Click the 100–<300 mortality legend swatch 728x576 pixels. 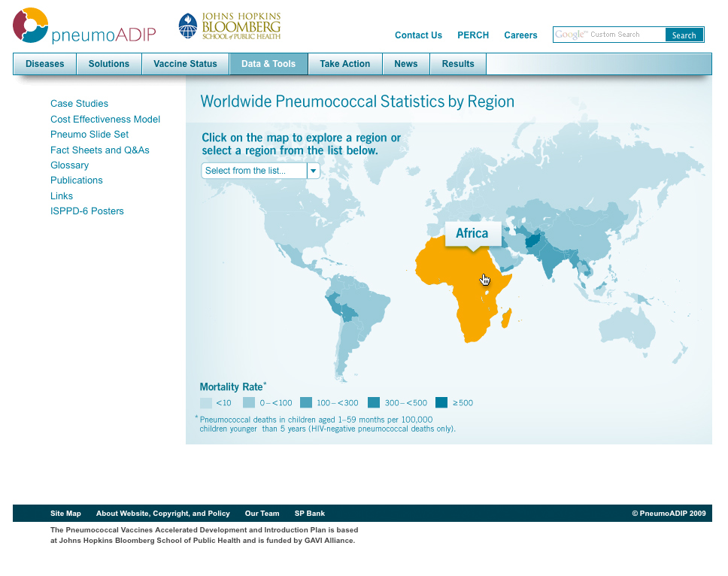click(x=306, y=402)
